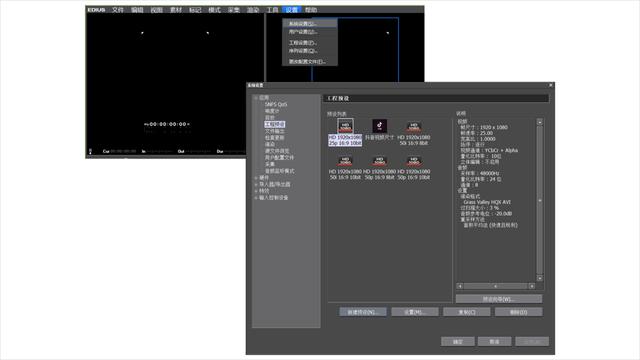Click description panel scroll right arrow
Screen dimensions: 640x360
coord(532,286)
